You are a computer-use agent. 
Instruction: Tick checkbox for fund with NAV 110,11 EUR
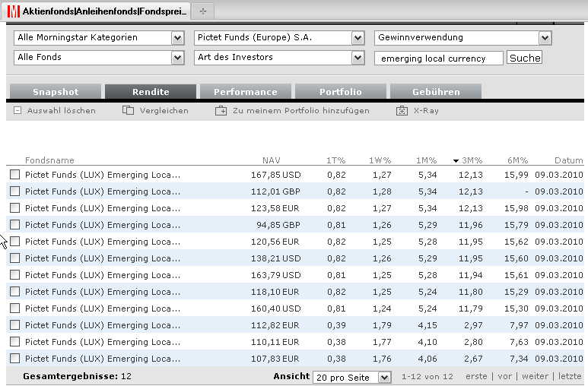coord(14,341)
